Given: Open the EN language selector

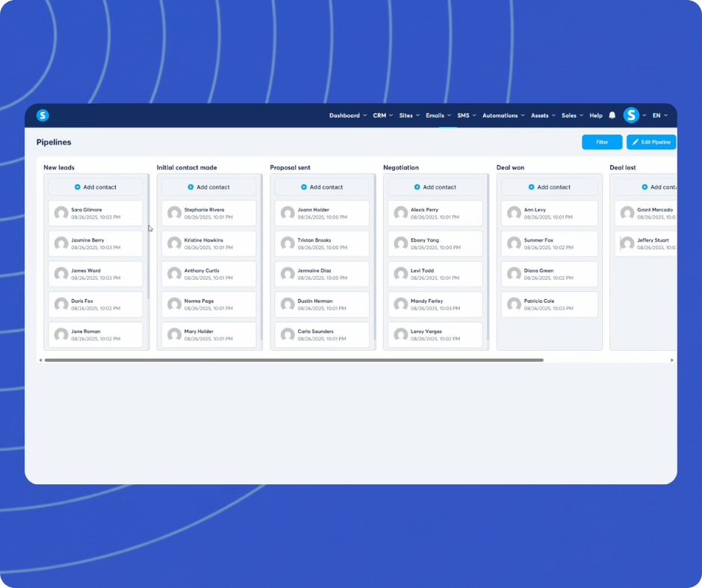Looking at the screenshot, I should pyautogui.click(x=660, y=116).
